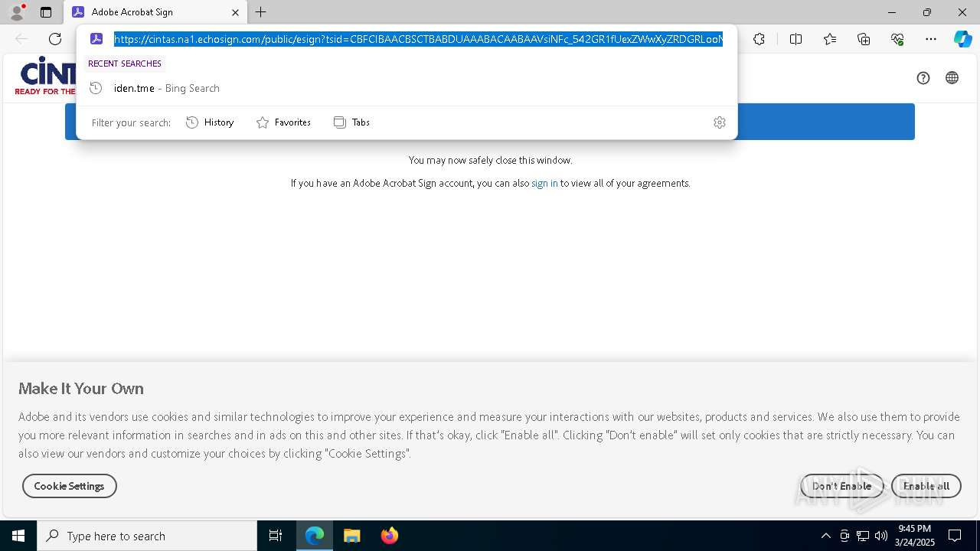Open the notification center icon
This screenshot has height=551, width=980.
(x=955, y=536)
